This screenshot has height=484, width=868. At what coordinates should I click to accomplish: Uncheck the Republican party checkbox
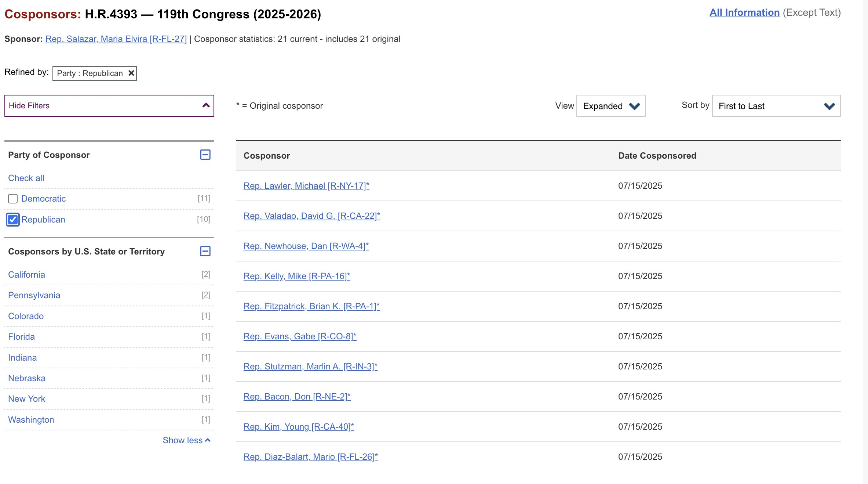[13, 220]
